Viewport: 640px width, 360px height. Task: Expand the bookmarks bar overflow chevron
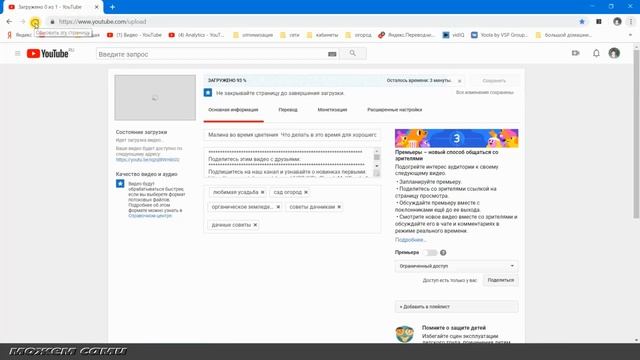(631, 35)
